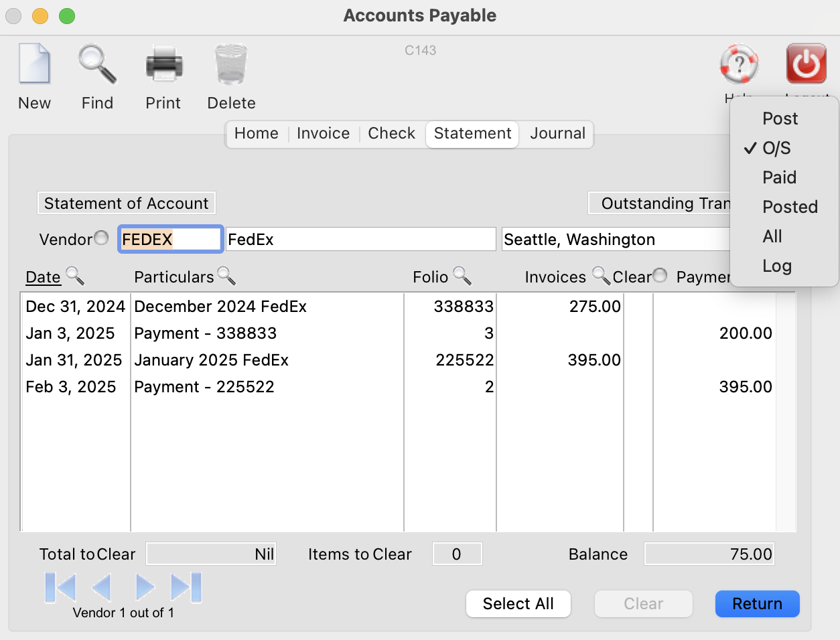The height and width of the screenshot is (640, 840).
Task: Click the Total to Clear field showing Nil
Action: (211, 554)
